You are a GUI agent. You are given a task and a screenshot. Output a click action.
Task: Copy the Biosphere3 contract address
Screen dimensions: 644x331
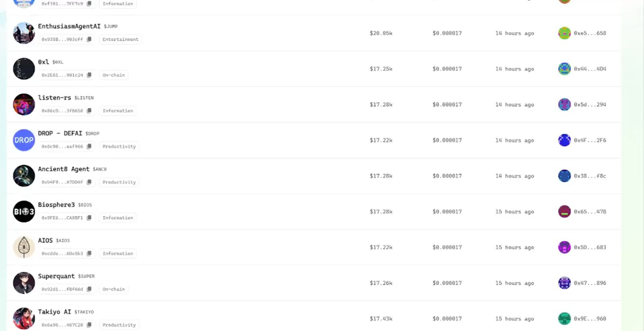tap(89, 218)
